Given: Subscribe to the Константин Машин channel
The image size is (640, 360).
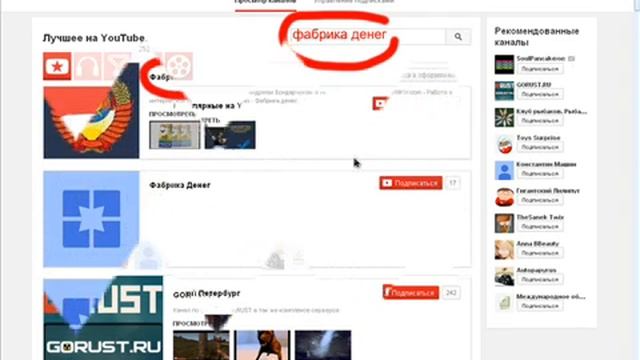Looking at the screenshot, I should pyautogui.click(x=540, y=174).
